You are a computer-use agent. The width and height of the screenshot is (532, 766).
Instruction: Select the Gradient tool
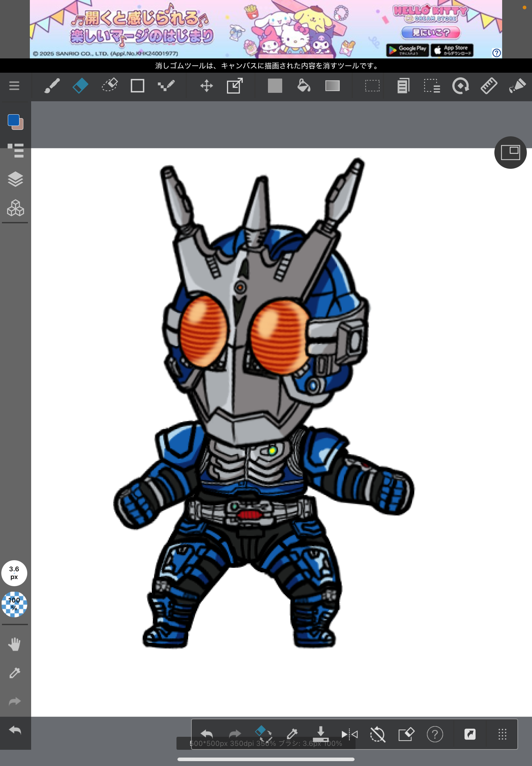(332, 86)
